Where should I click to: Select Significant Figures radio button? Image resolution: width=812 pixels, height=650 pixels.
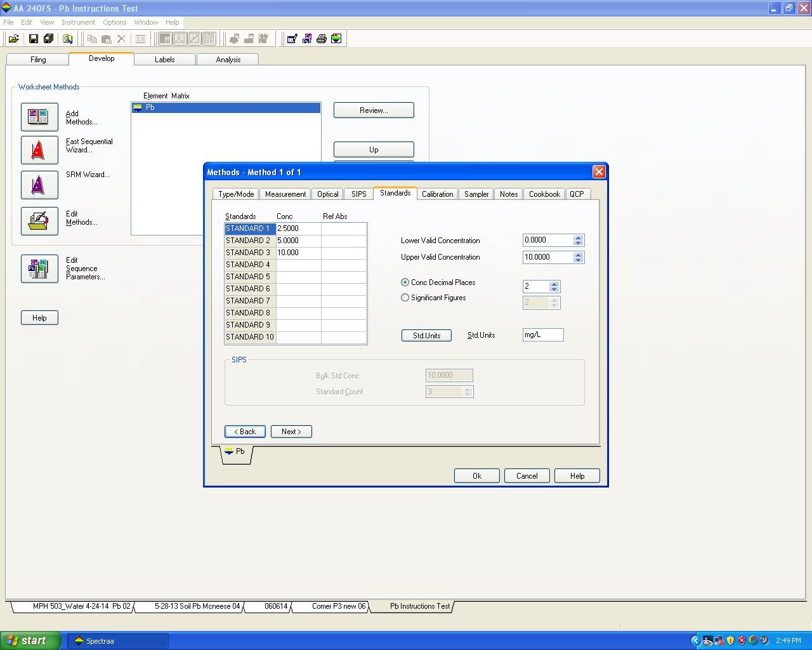coord(405,298)
